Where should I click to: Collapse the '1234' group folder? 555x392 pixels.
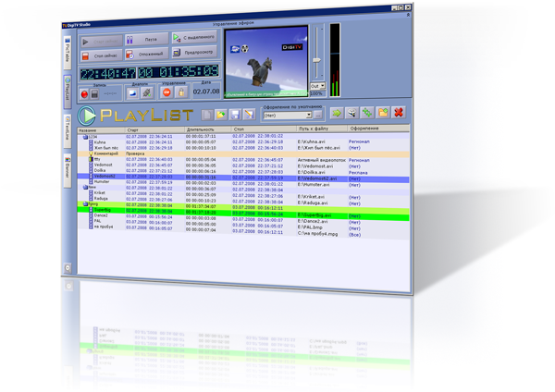coord(85,137)
